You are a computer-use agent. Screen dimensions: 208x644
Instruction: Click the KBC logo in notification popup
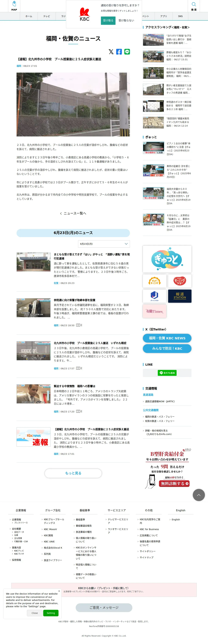click(x=85, y=14)
